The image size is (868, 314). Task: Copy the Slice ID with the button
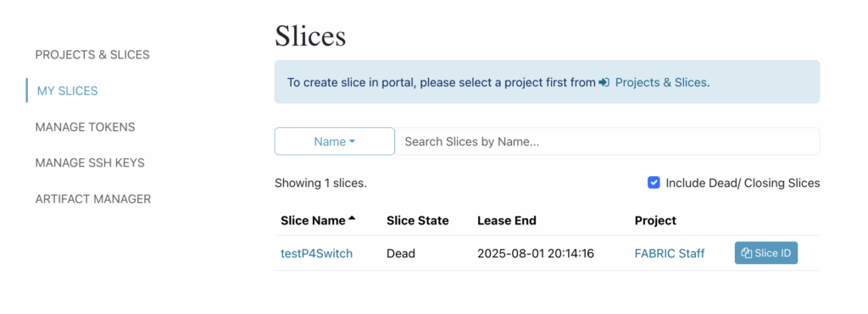(766, 253)
